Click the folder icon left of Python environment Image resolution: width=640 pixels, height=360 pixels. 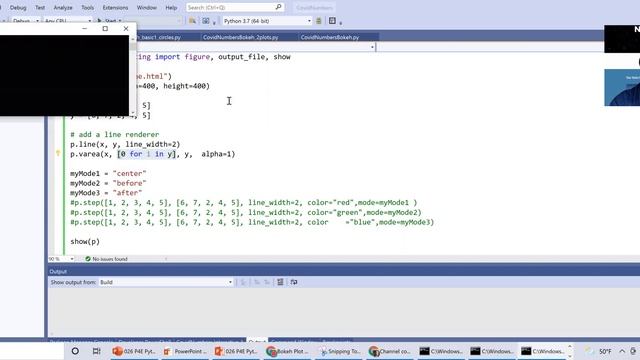click(x=192, y=21)
